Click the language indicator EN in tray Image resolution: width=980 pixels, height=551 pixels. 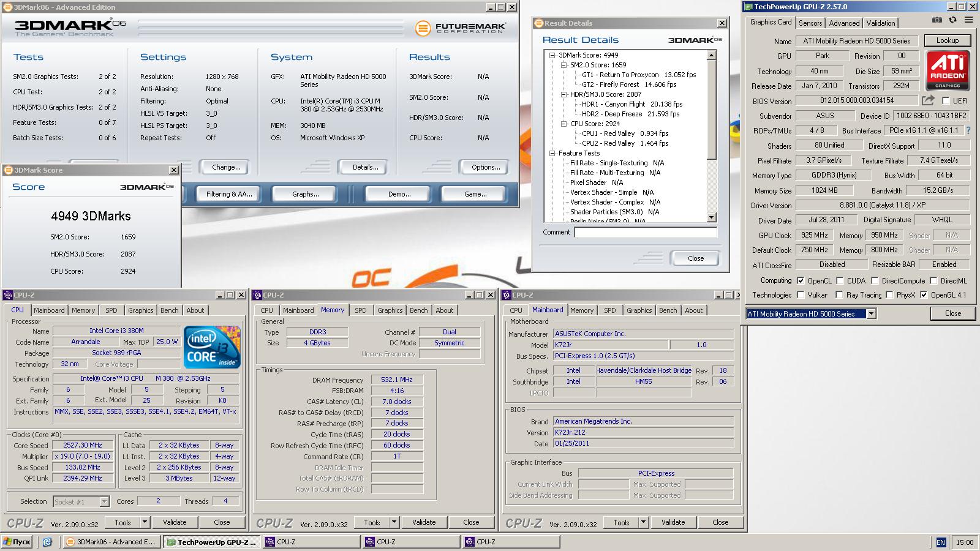coord(941,542)
